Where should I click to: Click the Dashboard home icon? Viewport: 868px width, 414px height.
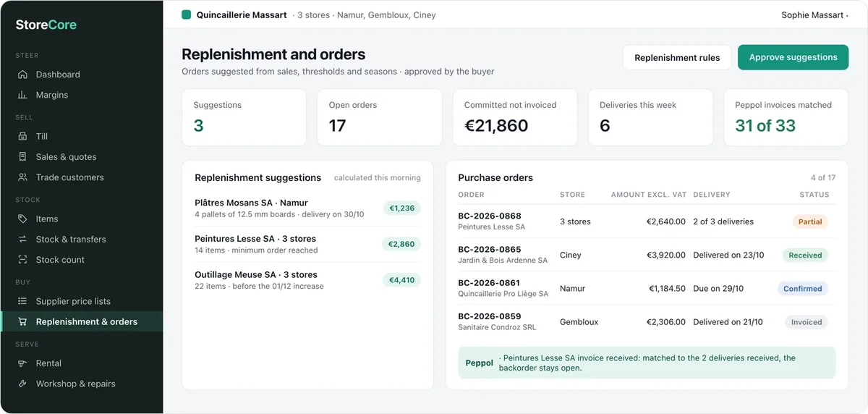point(22,75)
